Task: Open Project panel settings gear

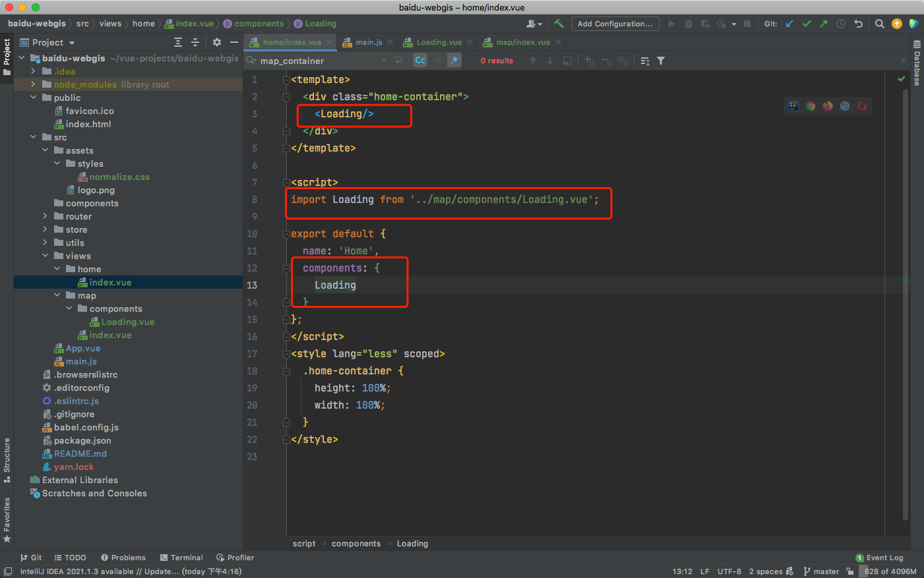Action: point(217,42)
